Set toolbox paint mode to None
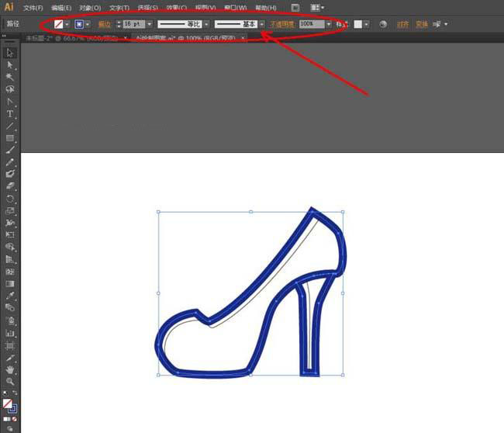 point(15,419)
